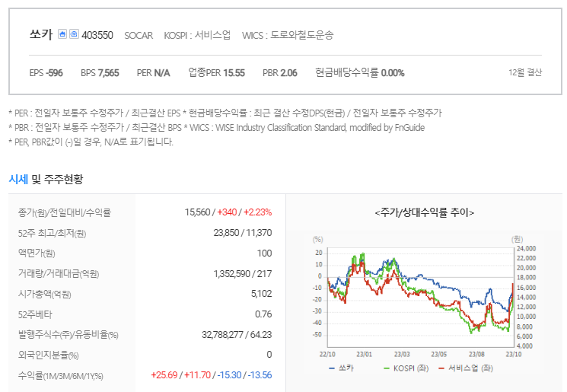This screenshot has width=567, height=392.
Task: Click the WICS : 도로와철도운송 label
Action: pos(288,35)
